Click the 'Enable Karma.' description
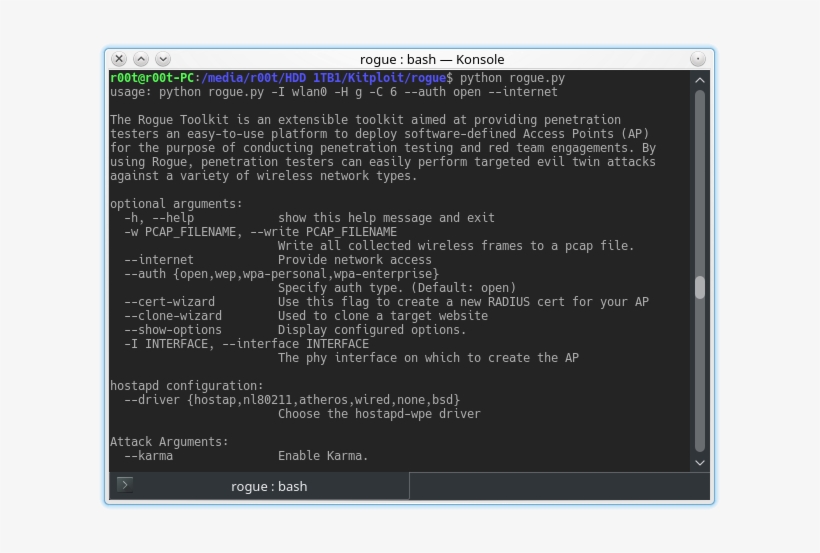820x553 pixels. point(323,456)
